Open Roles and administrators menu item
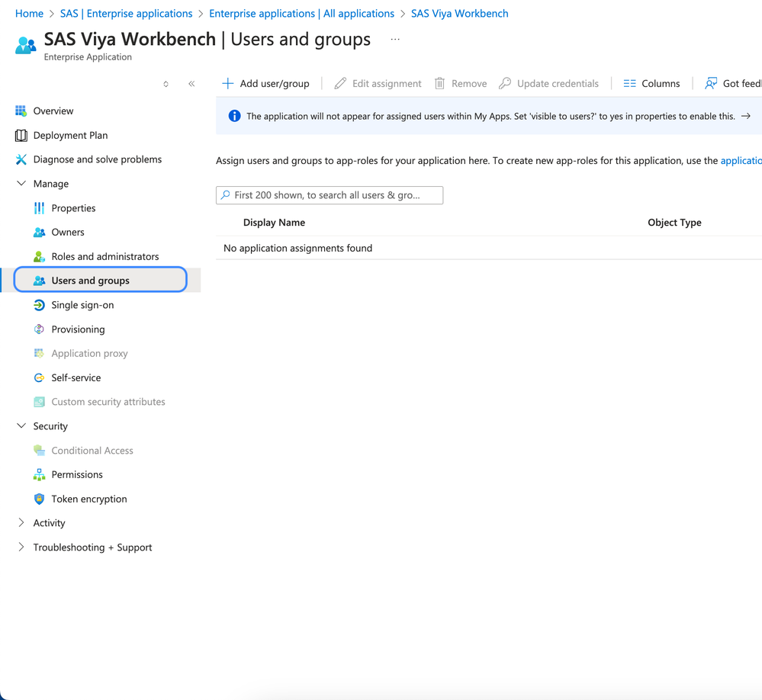Image resolution: width=762 pixels, height=700 pixels. [104, 256]
